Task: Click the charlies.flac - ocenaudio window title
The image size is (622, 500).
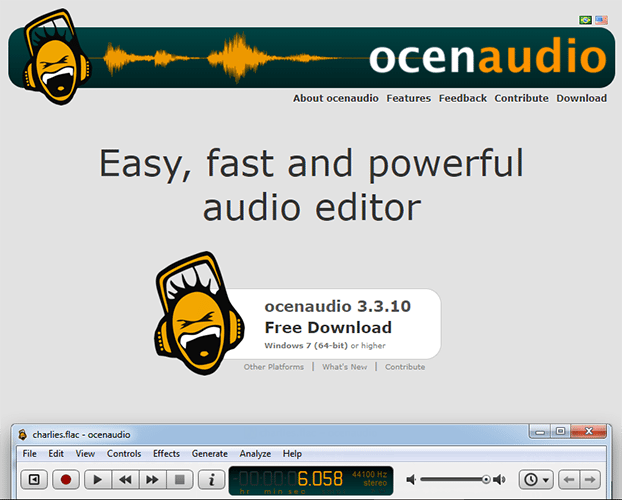Action: pyautogui.click(x=81, y=435)
